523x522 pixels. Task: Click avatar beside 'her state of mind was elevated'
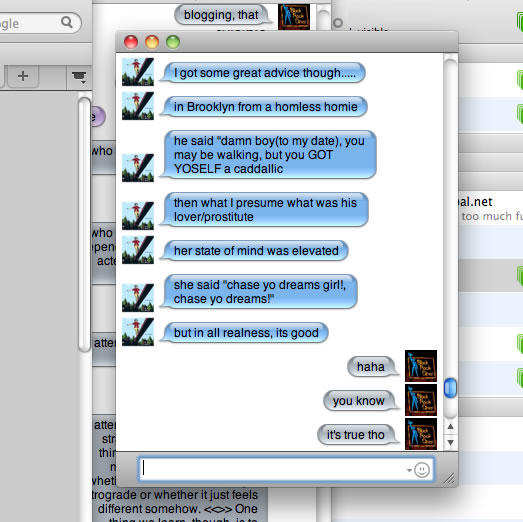click(138, 250)
